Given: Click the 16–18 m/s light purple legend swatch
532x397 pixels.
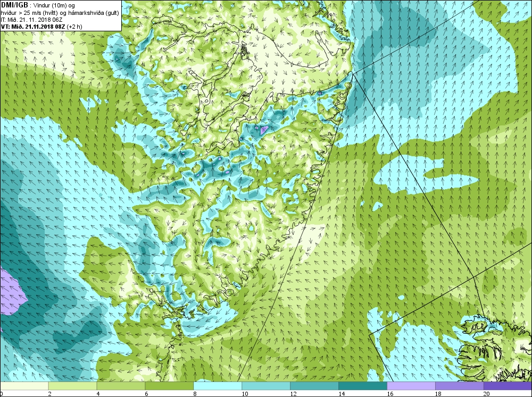Looking at the screenshot, I should [411, 386].
